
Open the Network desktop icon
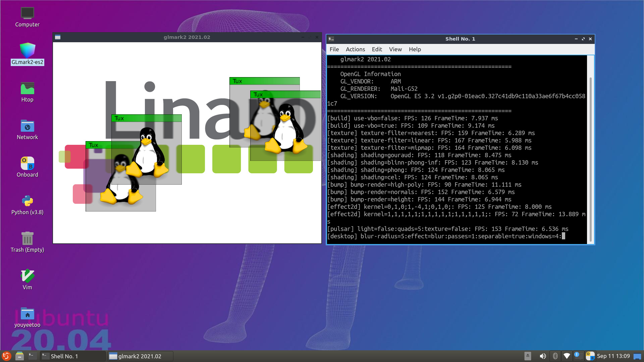[27, 130]
